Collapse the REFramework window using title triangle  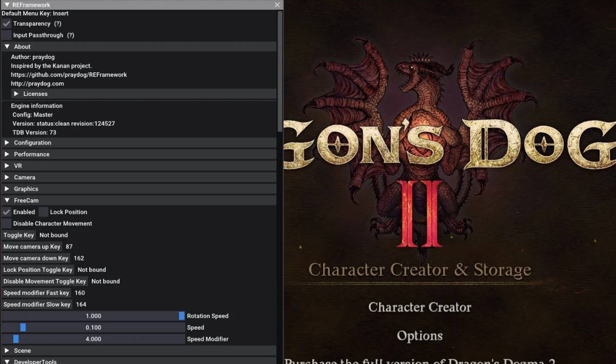click(7, 5)
